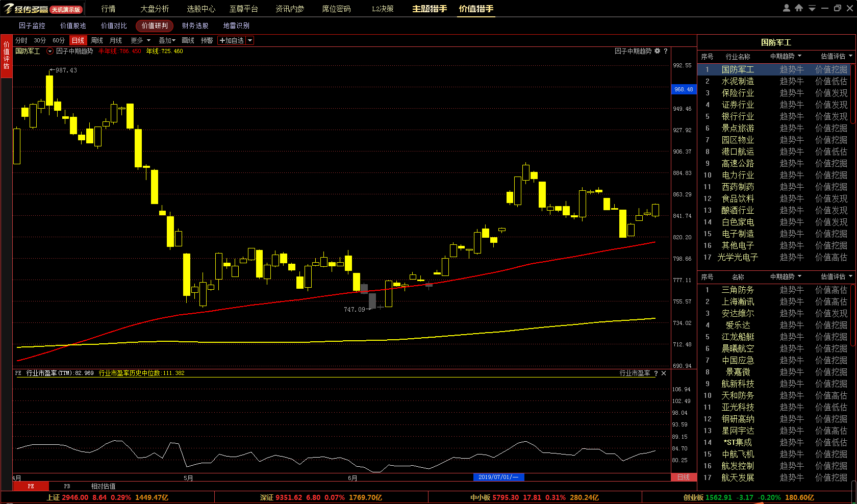Viewport: 857px width, 504px height.
Task: Select 银行行业 industry row
Action: click(773, 116)
